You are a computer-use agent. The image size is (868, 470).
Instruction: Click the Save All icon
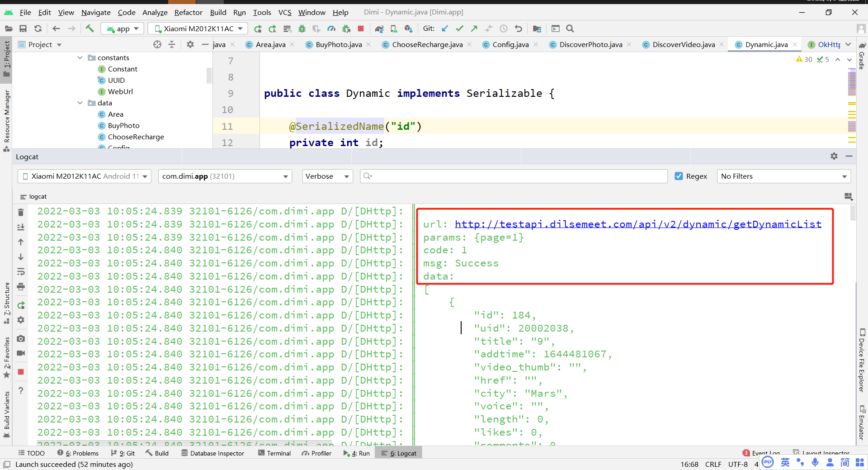[23, 28]
